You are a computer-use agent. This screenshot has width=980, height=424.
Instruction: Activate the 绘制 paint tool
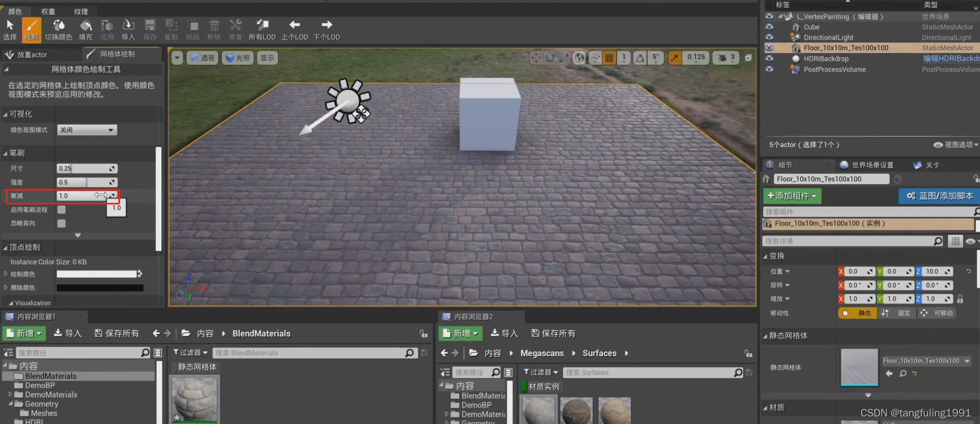point(31,30)
